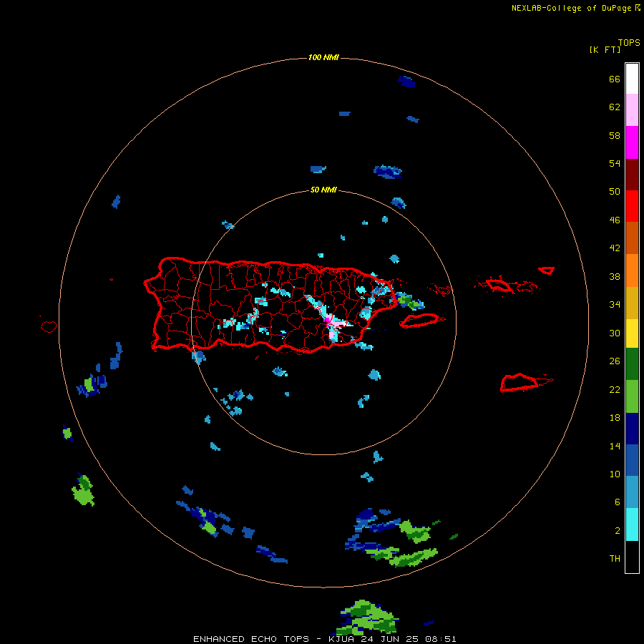Click the '66' legend value

615,79
